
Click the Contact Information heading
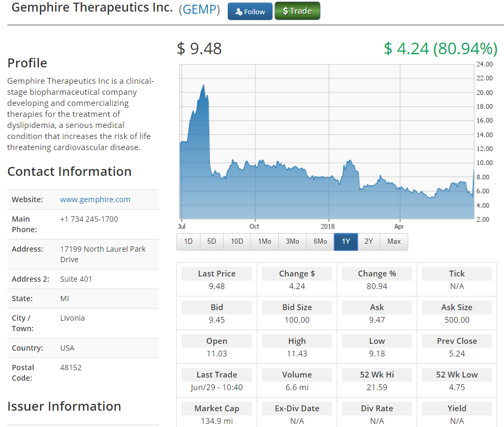[69, 172]
